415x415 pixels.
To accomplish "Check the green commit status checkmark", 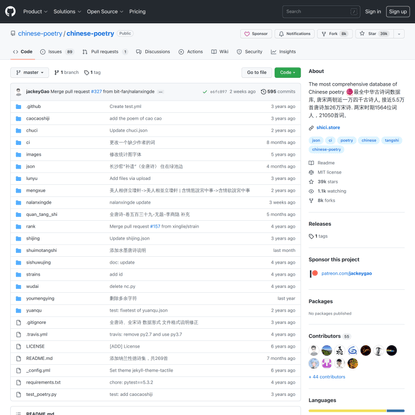I will [x=205, y=92].
